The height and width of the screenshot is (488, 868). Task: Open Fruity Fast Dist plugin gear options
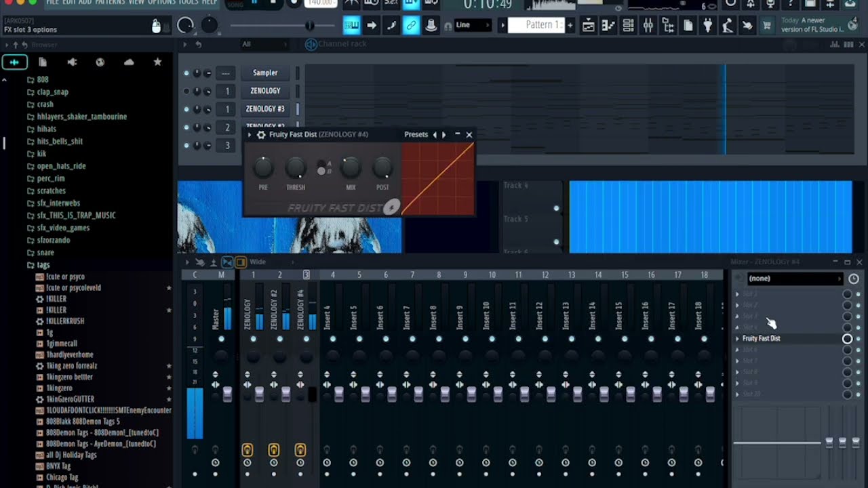(x=261, y=135)
